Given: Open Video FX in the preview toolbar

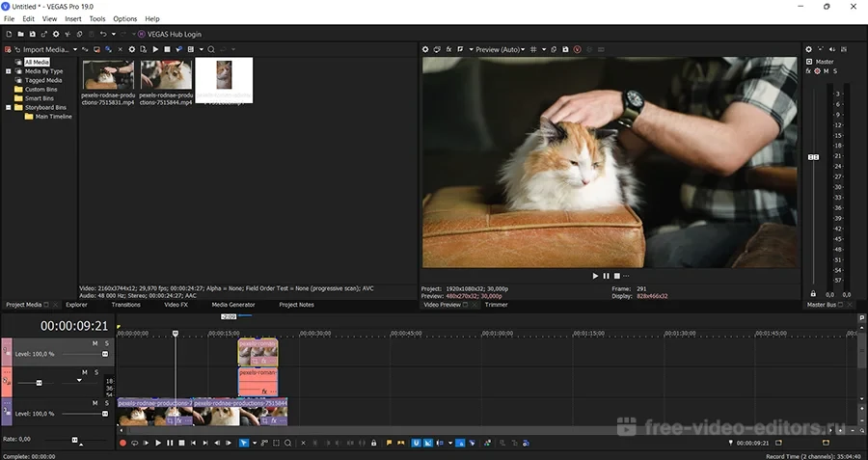Looking at the screenshot, I should click(448, 49).
